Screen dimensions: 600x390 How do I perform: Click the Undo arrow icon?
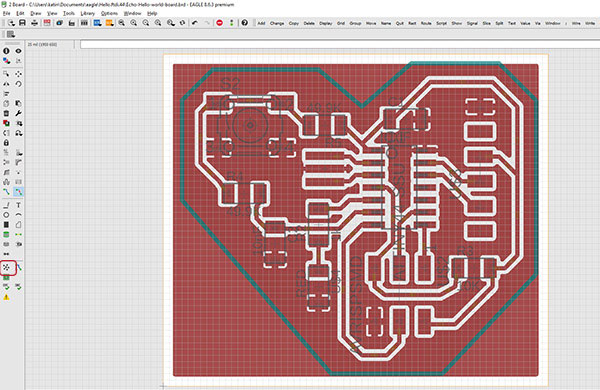click(x=195, y=23)
